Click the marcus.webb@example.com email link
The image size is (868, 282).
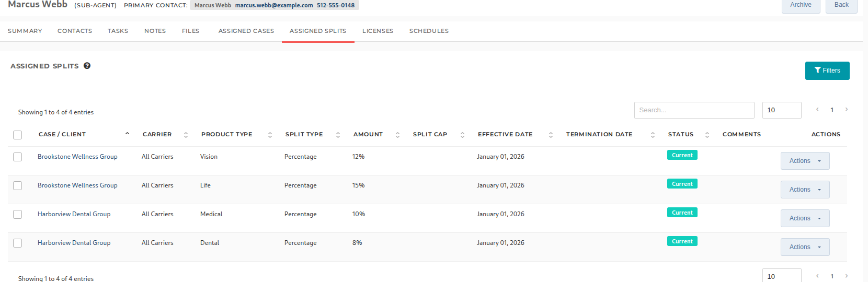point(274,5)
